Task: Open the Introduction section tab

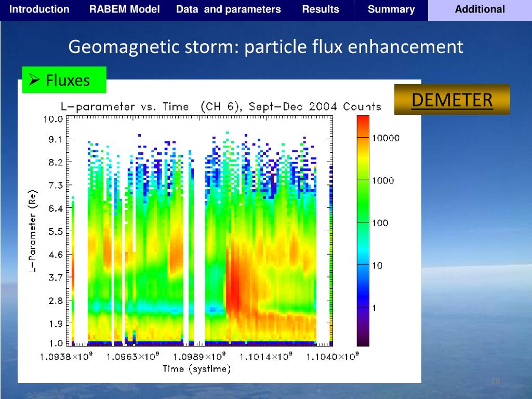Action: [39, 9]
